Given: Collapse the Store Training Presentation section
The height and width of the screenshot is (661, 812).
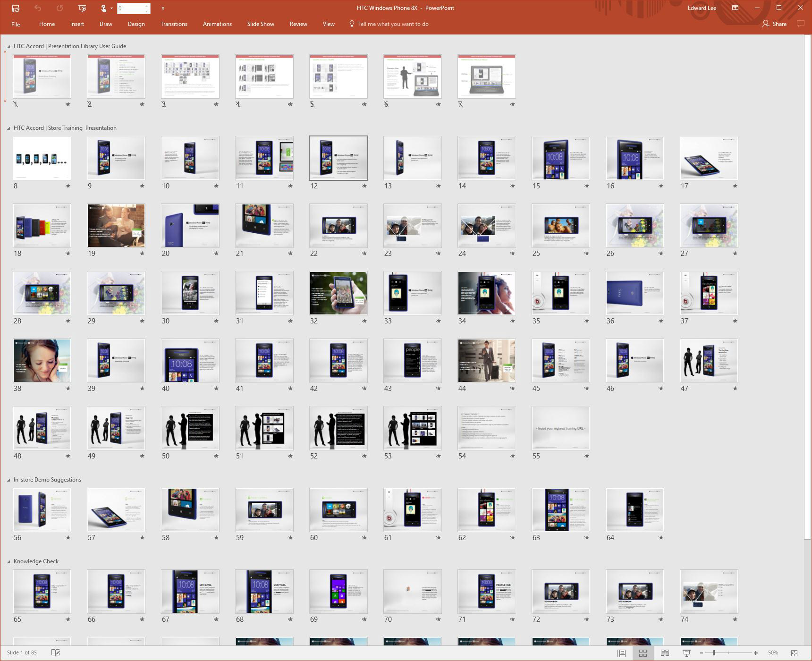Looking at the screenshot, I should [8, 128].
